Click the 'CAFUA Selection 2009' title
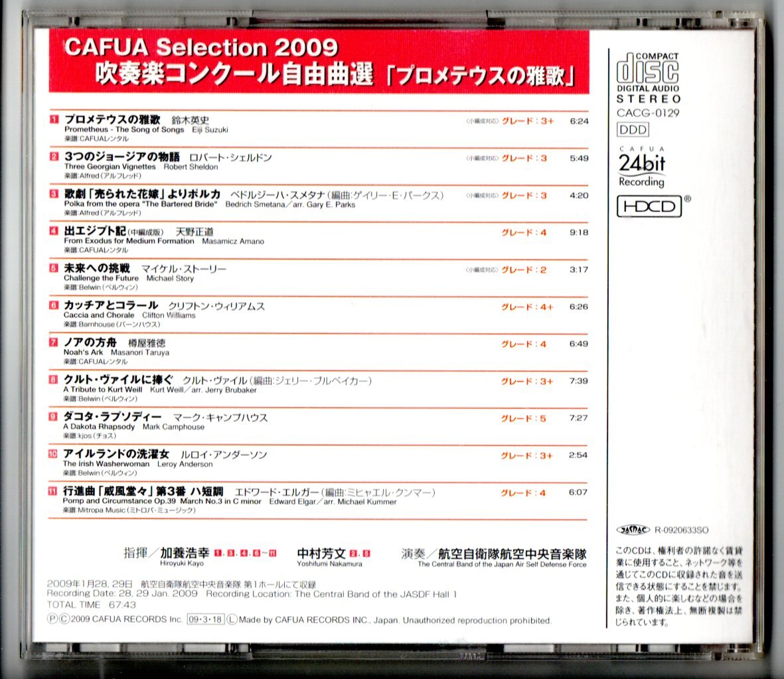Viewport: 784px width, 679px height. 201,47
